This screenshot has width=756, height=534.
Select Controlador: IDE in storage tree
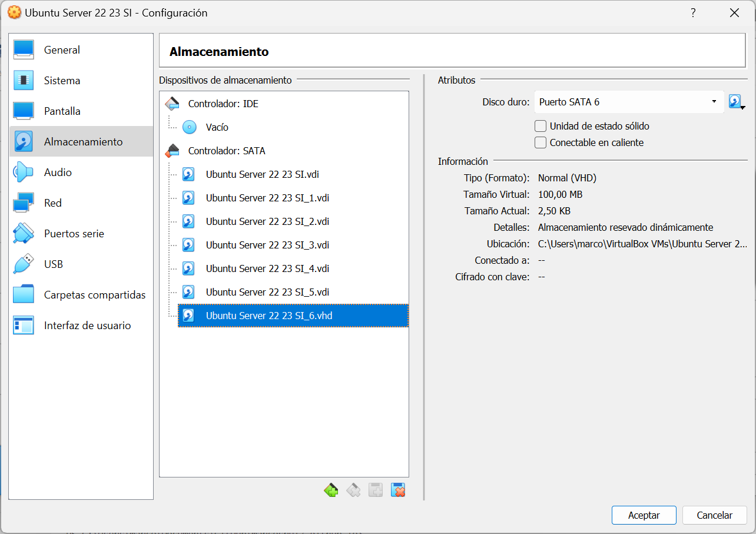(x=223, y=104)
